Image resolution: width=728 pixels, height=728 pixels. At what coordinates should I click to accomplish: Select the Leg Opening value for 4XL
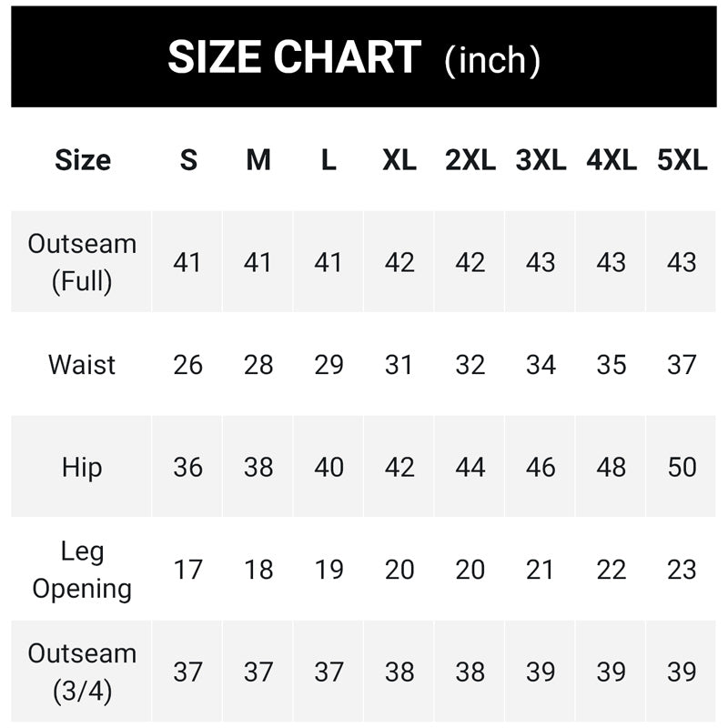[611, 571]
